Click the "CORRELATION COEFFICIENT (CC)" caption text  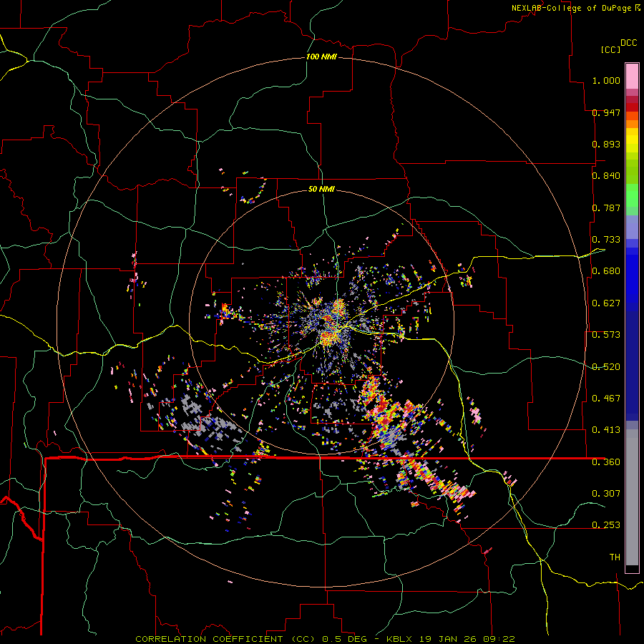[x=225, y=639]
